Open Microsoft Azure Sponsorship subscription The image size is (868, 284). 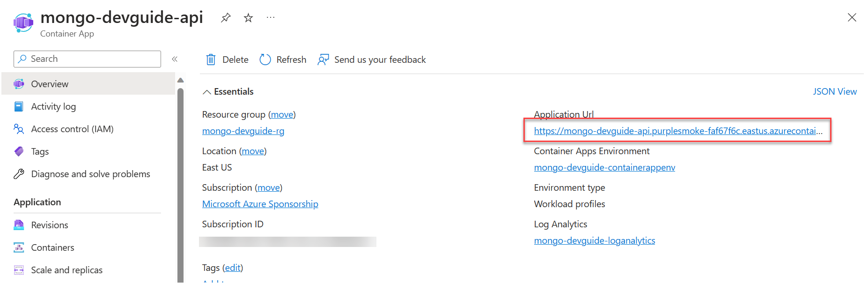260,204
